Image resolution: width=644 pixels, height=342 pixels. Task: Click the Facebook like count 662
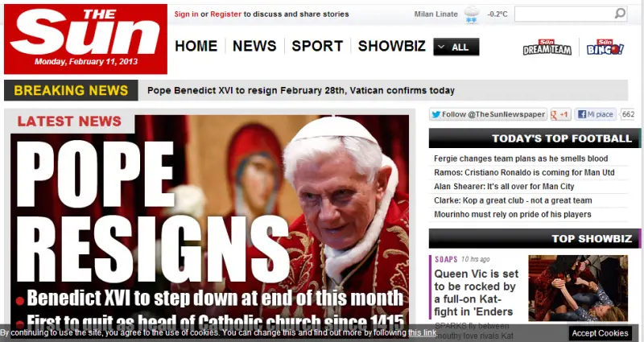(628, 114)
